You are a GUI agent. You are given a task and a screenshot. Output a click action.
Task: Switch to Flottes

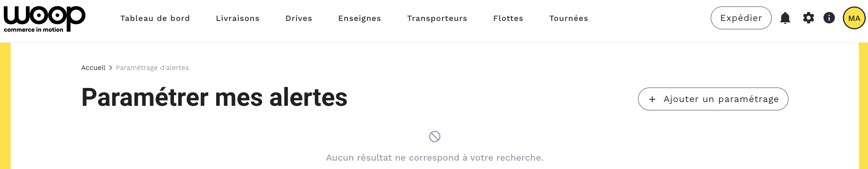(x=508, y=18)
